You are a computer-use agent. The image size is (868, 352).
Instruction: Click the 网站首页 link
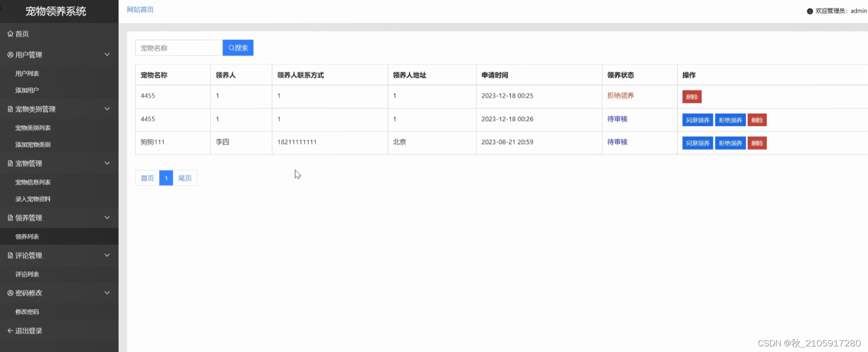click(140, 10)
